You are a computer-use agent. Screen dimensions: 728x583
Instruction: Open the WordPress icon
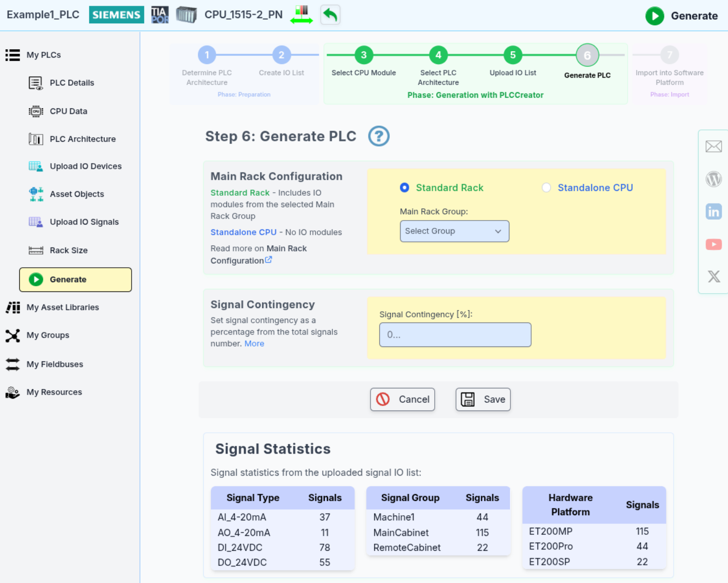click(713, 179)
